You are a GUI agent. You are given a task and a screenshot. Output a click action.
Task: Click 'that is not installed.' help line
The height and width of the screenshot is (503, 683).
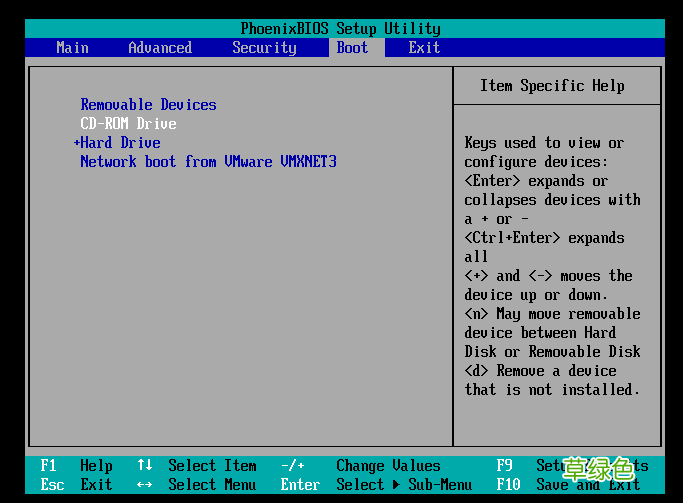coord(552,389)
